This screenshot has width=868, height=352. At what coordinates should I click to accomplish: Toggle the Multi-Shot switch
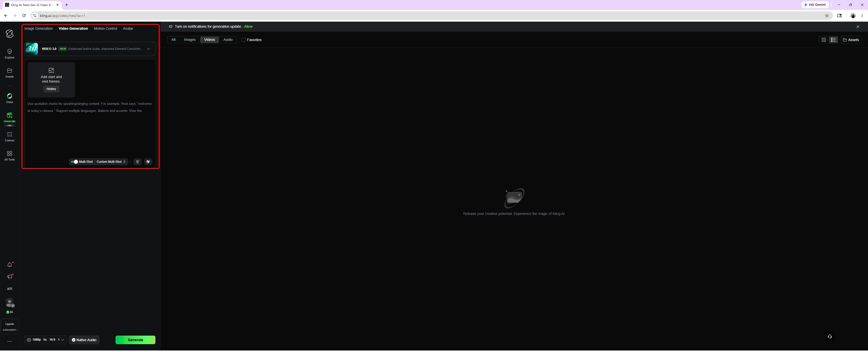(74, 162)
